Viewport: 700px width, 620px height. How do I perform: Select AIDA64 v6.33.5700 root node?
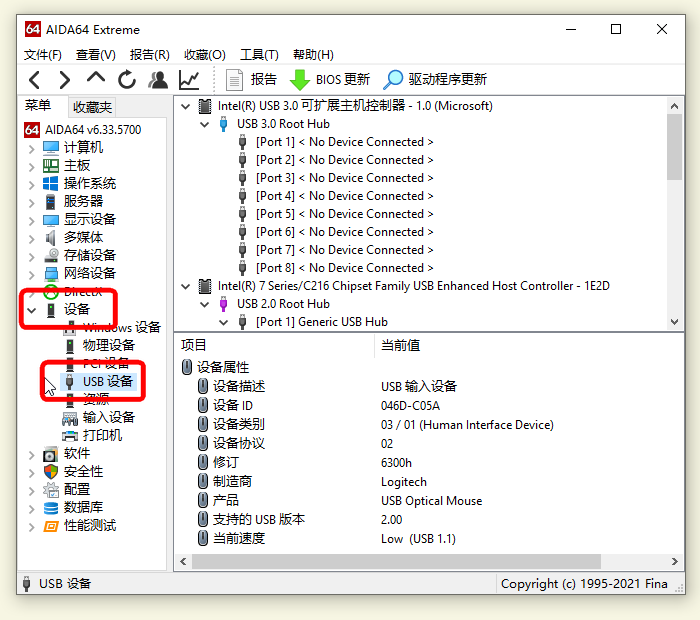93,130
